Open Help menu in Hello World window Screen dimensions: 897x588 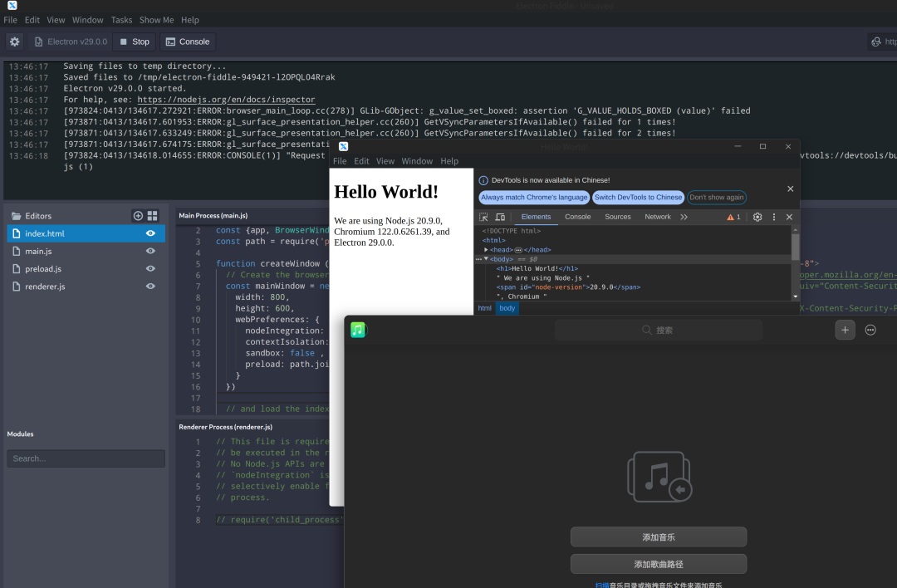click(x=449, y=161)
